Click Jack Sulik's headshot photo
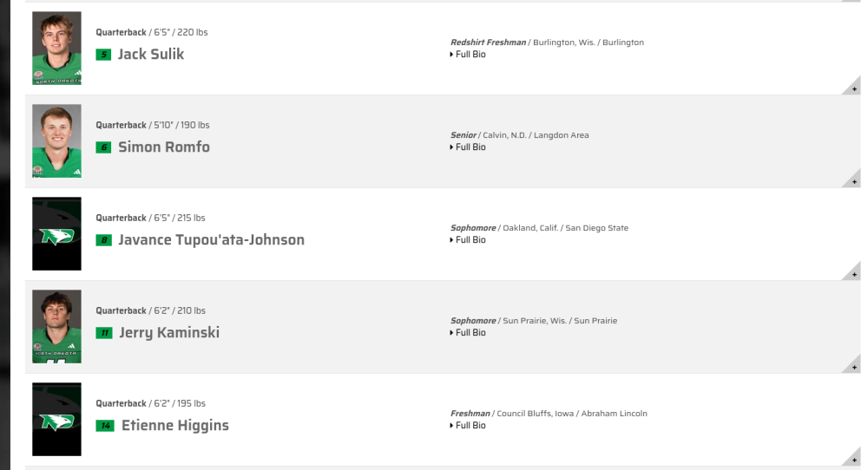 56,48
